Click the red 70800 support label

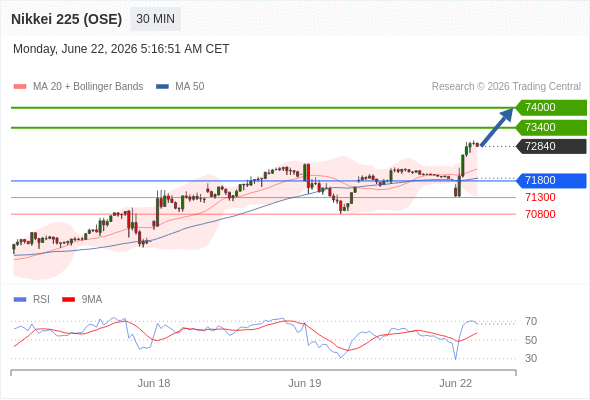pos(540,214)
